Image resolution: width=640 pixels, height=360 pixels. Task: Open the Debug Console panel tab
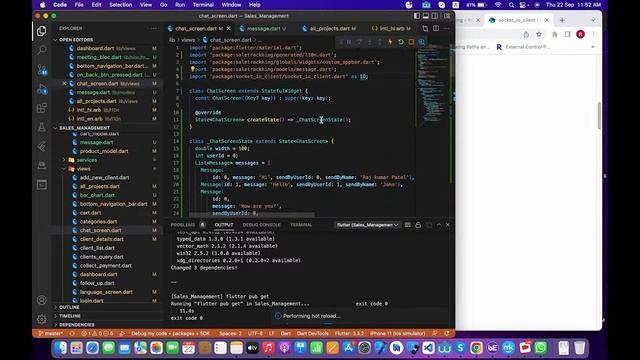pyautogui.click(x=262, y=225)
